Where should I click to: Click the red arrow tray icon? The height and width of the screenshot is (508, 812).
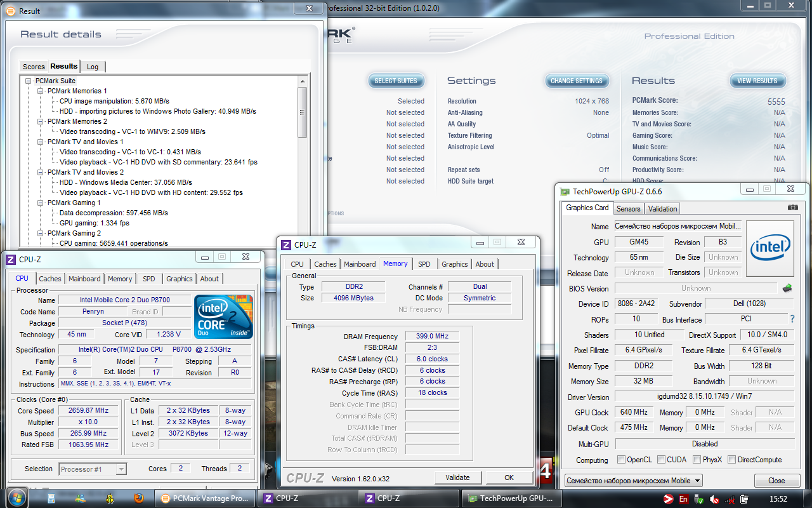click(668, 499)
